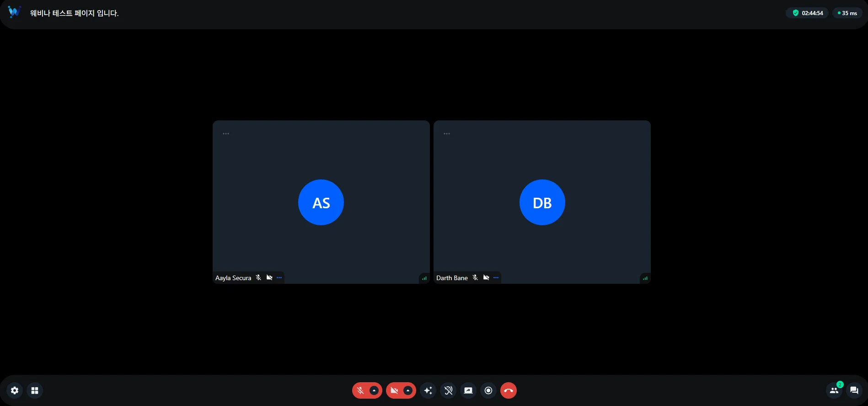Screen dimensions: 868x406
Task: Open the participants list
Action: (834, 390)
